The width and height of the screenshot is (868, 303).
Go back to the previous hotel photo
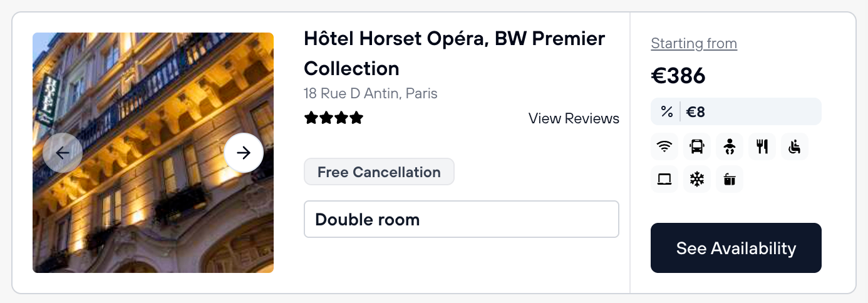(63, 153)
